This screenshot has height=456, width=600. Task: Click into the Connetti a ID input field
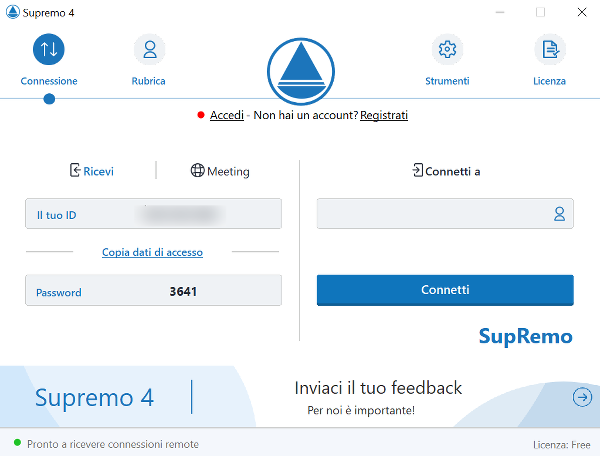(445, 213)
